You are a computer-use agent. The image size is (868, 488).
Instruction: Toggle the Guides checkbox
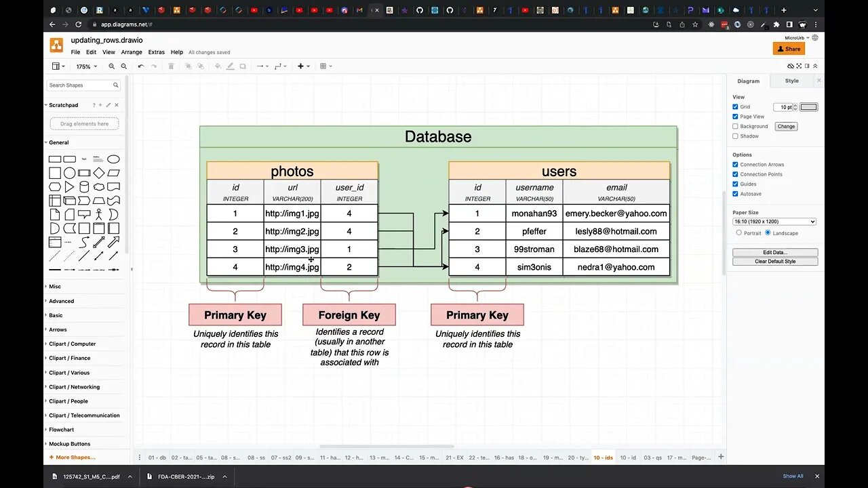[735, 184]
